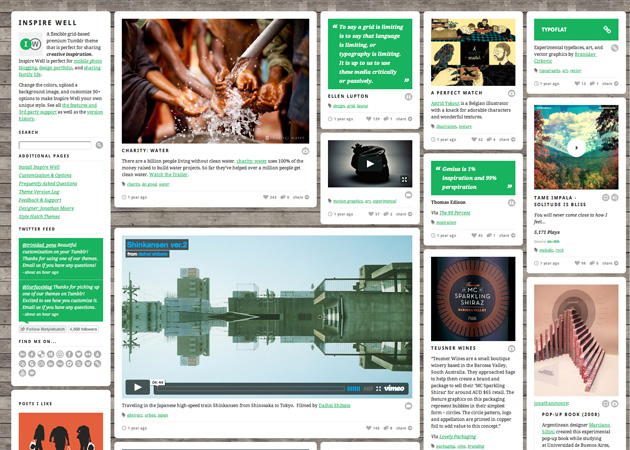The height and width of the screenshot is (450, 630).
Task: Play the dark motion graphics video
Action: pos(369,164)
